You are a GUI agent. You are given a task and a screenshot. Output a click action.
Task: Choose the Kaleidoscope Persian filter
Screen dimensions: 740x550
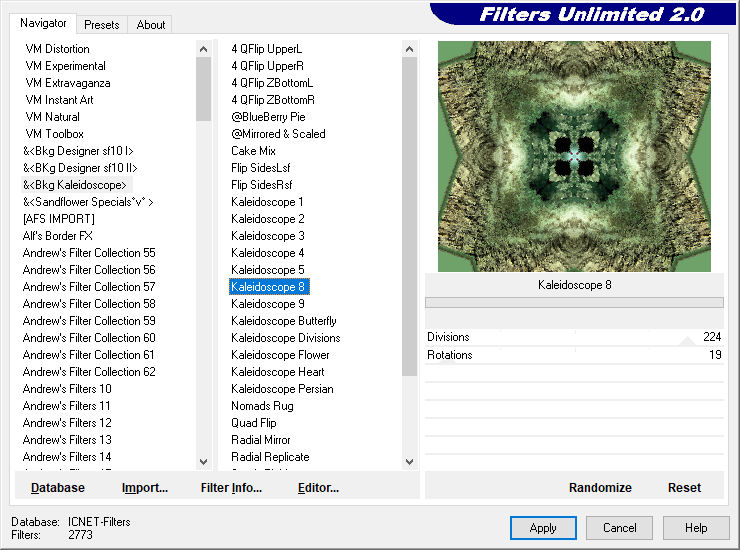click(282, 389)
